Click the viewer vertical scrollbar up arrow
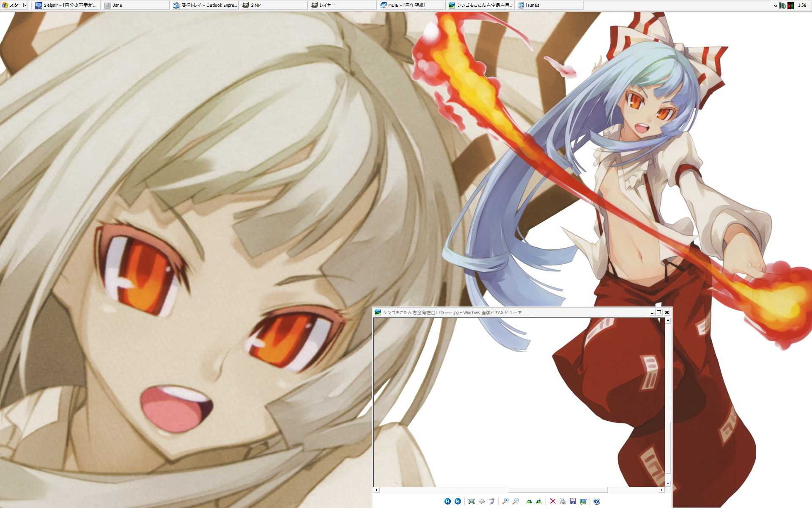The height and width of the screenshot is (508, 812). tap(668, 320)
